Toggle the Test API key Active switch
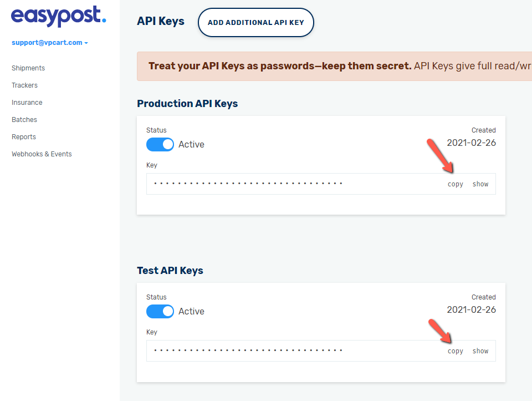532x401 pixels. [160, 311]
